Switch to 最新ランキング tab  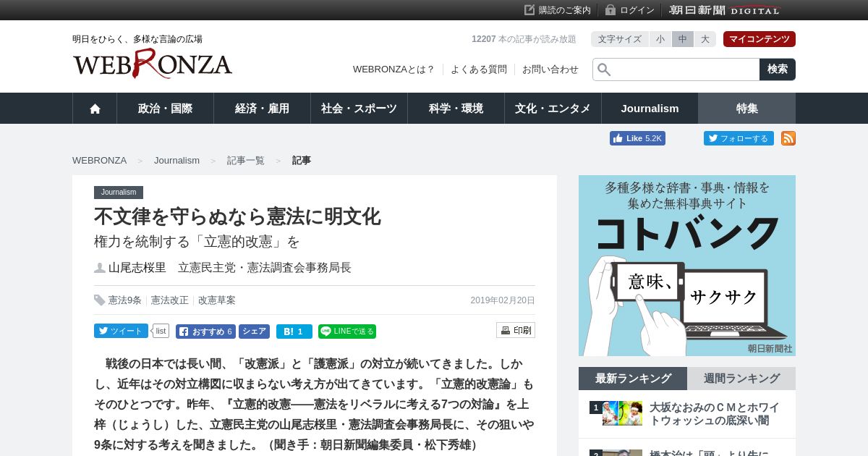(x=633, y=379)
